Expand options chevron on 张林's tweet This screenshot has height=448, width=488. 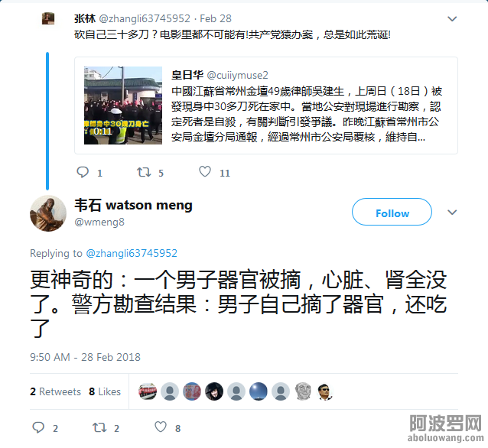[x=452, y=19]
